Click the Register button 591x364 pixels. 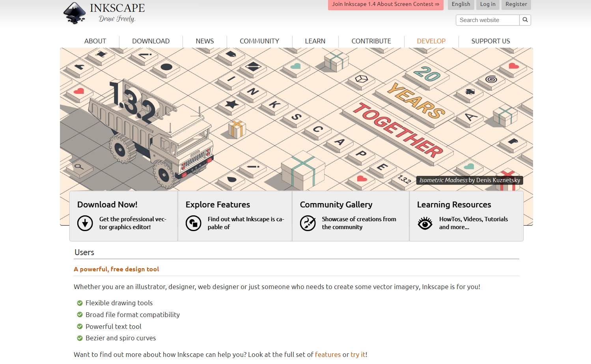[516, 4]
